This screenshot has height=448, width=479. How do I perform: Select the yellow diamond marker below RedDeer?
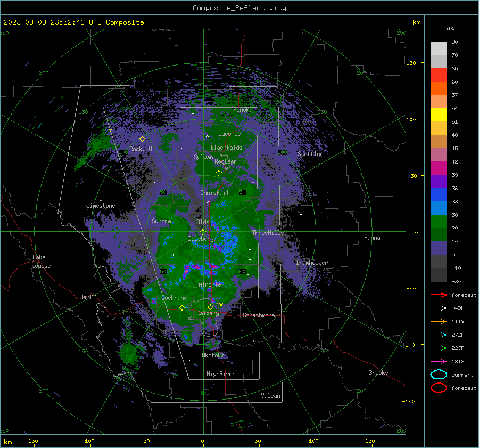tap(219, 173)
